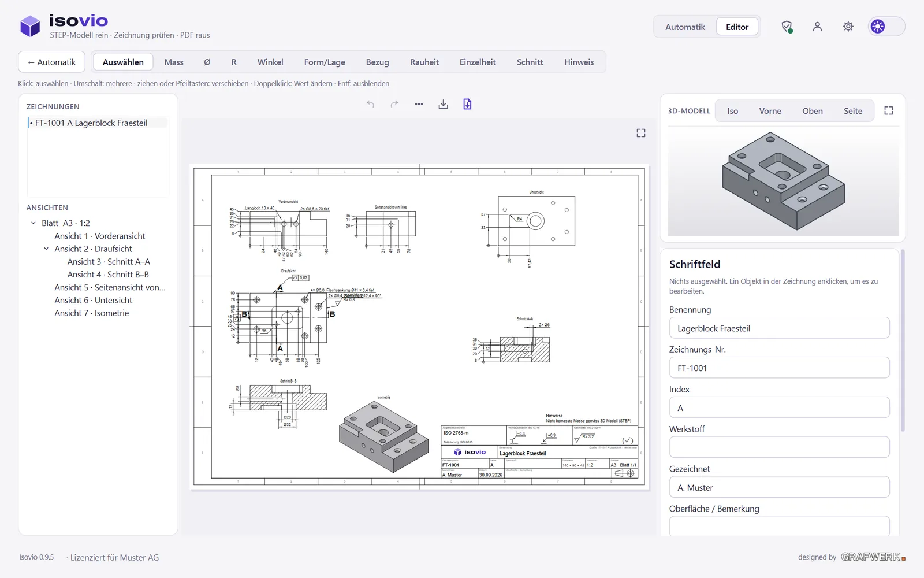The image size is (924, 578).
Task: Select the Rauheit tool
Action: (x=424, y=62)
